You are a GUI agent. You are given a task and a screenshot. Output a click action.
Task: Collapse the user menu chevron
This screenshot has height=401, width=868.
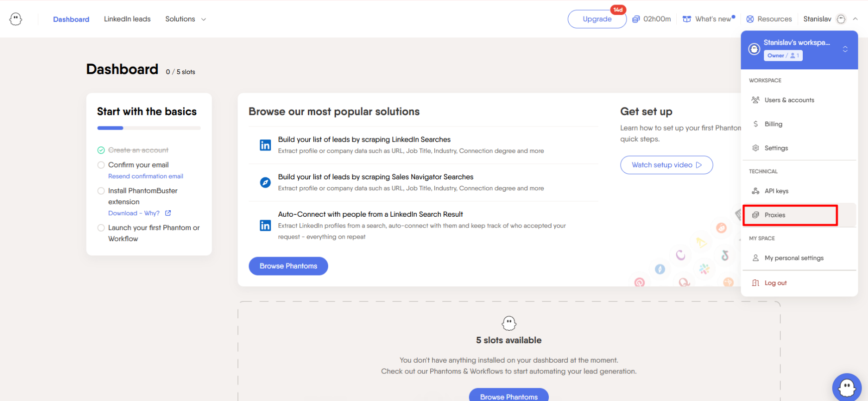pyautogui.click(x=855, y=19)
